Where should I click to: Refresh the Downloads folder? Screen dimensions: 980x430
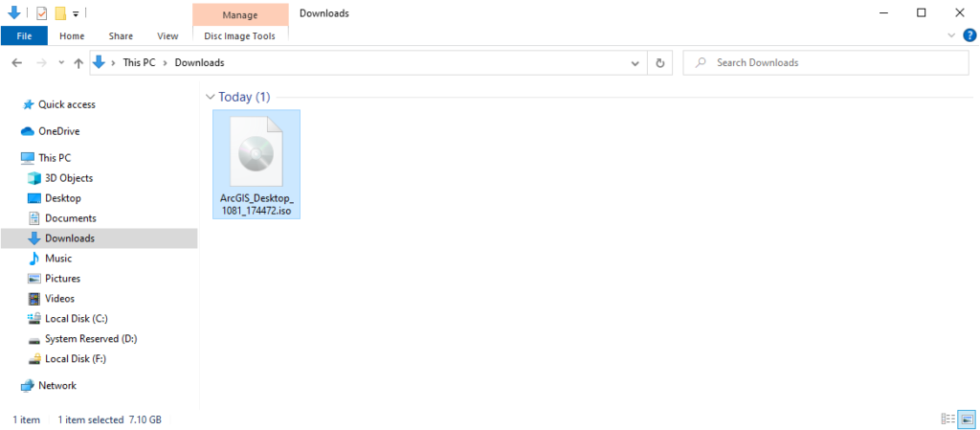pos(659,62)
